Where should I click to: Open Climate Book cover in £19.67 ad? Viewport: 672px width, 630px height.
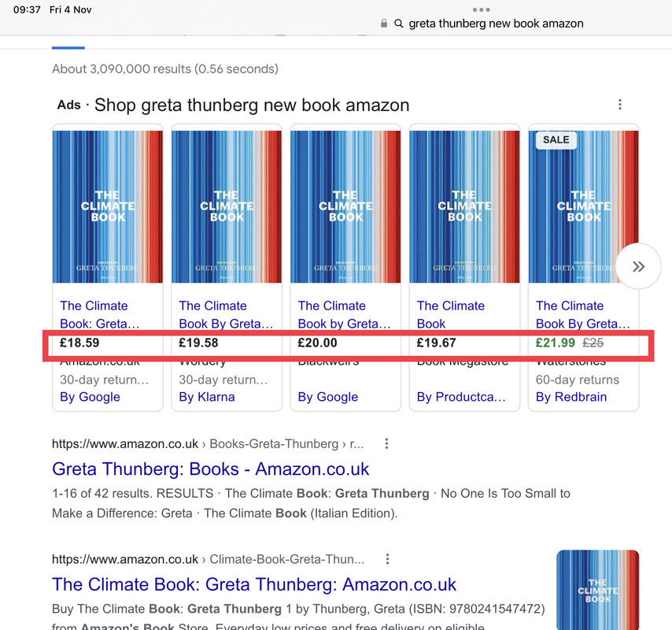[464, 206]
